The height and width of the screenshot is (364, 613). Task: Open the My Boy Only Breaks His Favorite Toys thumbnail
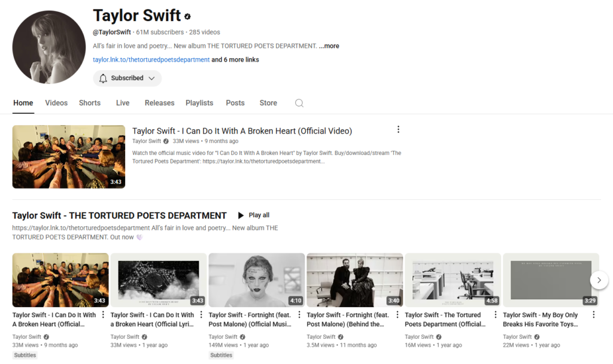[551, 280]
